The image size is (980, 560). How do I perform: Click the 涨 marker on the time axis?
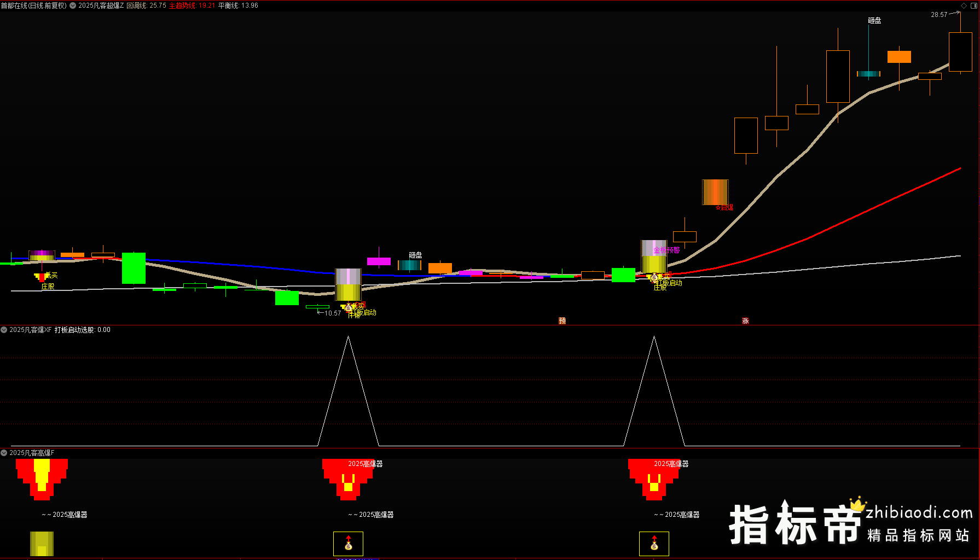click(x=745, y=320)
